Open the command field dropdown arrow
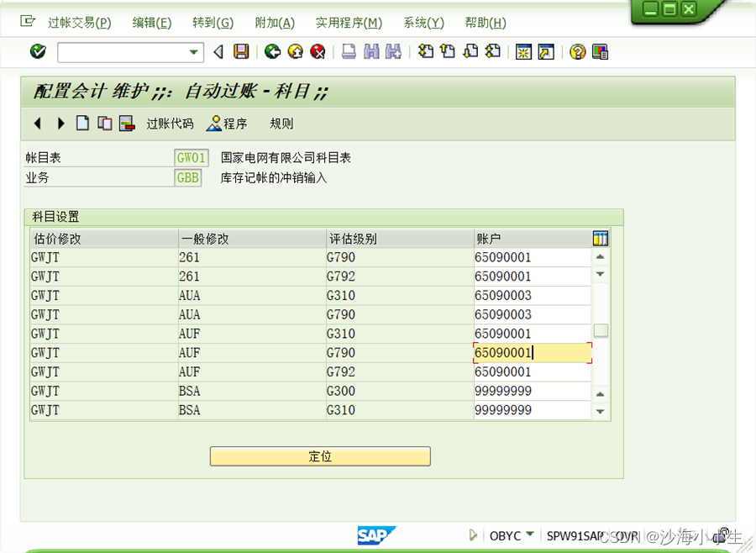The height and width of the screenshot is (553, 756). 195,51
